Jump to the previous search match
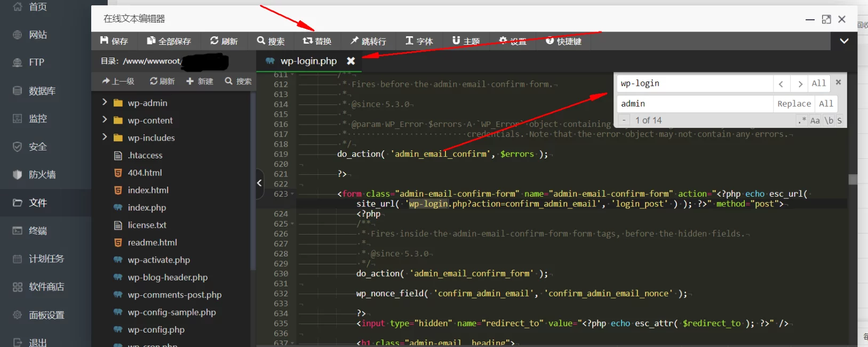The width and height of the screenshot is (868, 347). tap(781, 84)
